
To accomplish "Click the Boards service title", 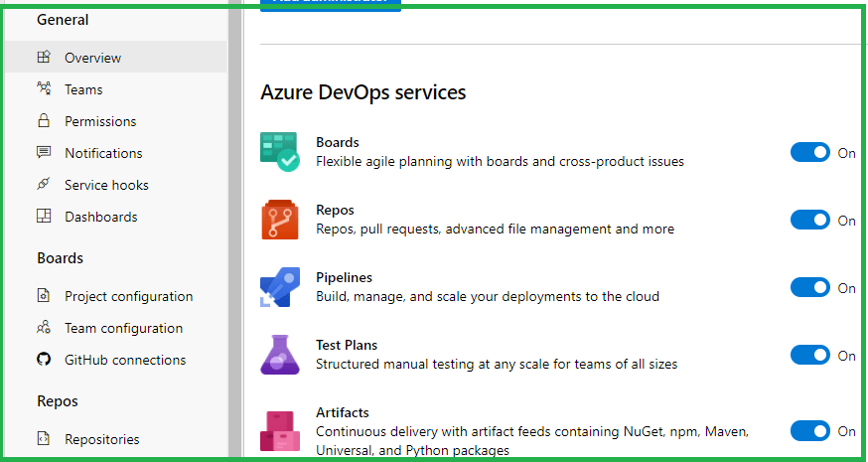I will point(337,142).
